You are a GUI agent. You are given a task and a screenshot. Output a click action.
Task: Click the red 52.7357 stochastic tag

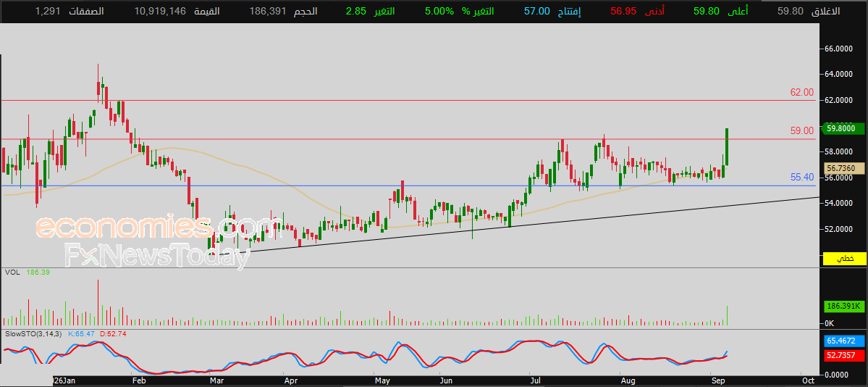[x=844, y=355]
